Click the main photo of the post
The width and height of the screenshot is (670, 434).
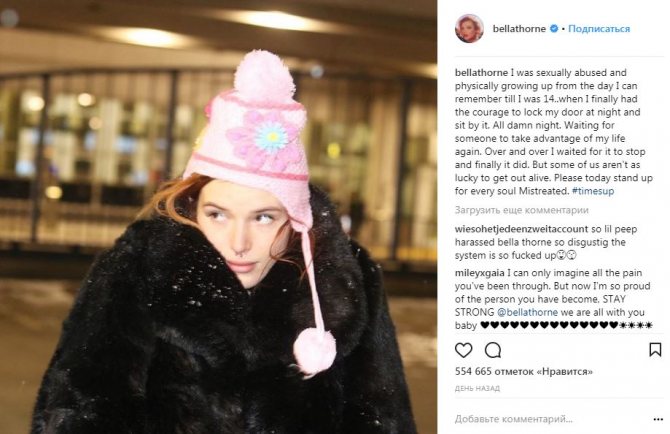click(x=218, y=217)
